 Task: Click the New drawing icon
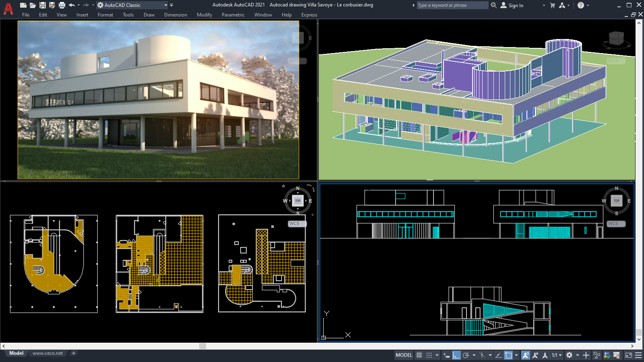(23, 5)
